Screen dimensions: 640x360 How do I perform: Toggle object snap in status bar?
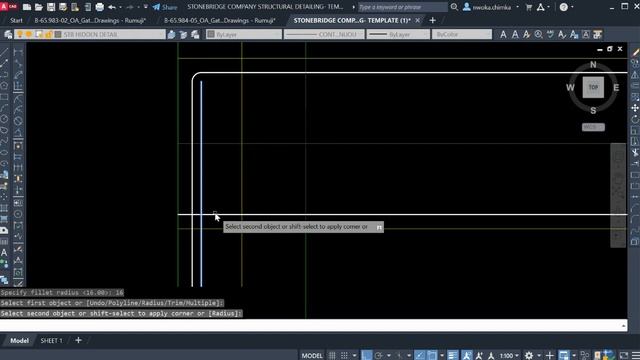coord(432,356)
